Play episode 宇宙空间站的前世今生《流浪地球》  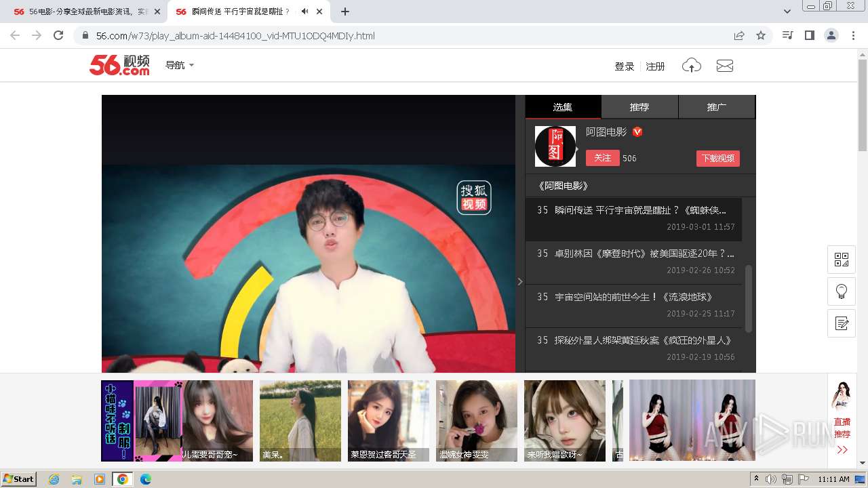coord(633,306)
